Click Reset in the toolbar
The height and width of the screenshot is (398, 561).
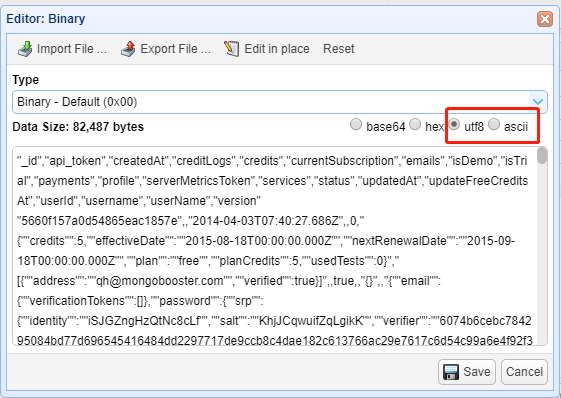pyautogui.click(x=338, y=49)
